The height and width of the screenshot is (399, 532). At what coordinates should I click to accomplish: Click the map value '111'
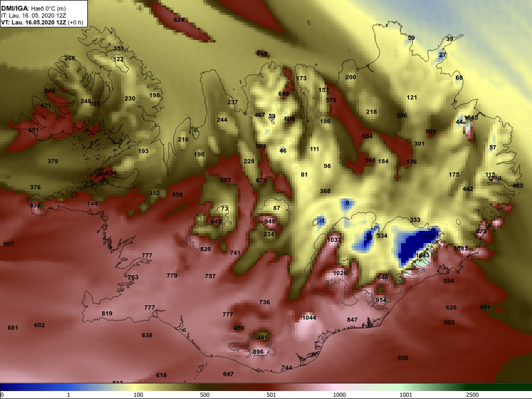coord(314,149)
